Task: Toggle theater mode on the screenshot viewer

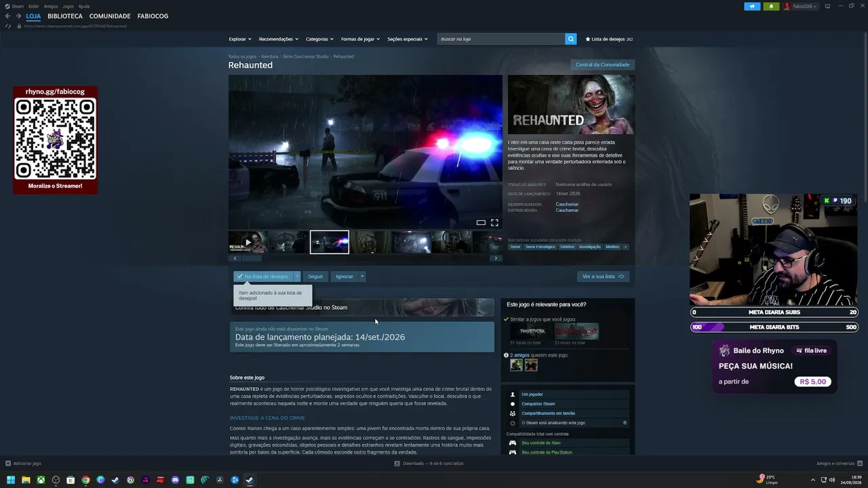Action: click(481, 222)
